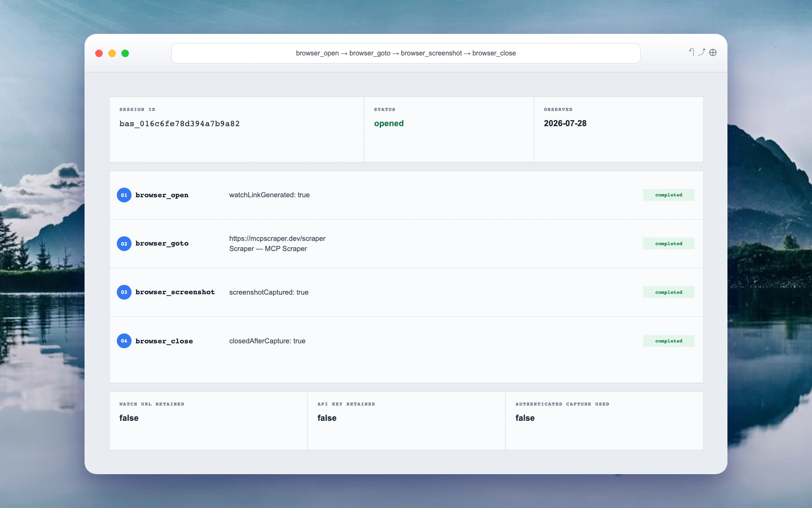The image size is (812, 508).
Task: Click 'screenshotCaptured: true' detail text
Action: pyautogui.click(x=269, y=293)
